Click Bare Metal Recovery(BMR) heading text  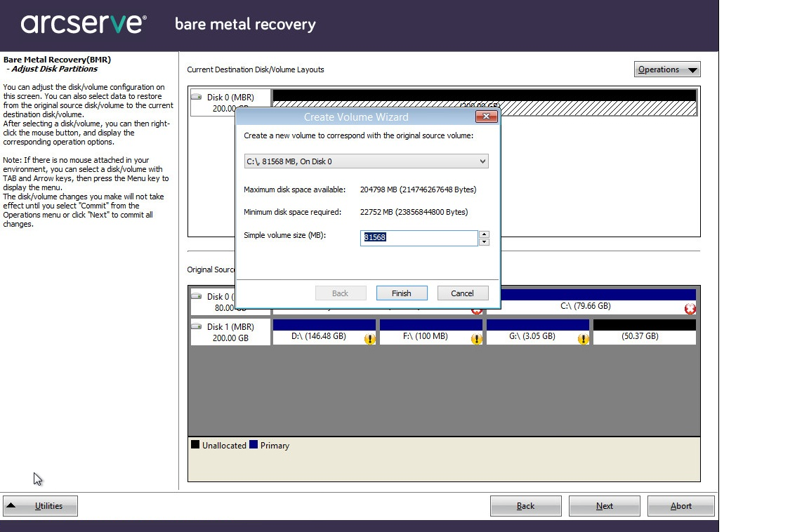(x=57, y=59)
